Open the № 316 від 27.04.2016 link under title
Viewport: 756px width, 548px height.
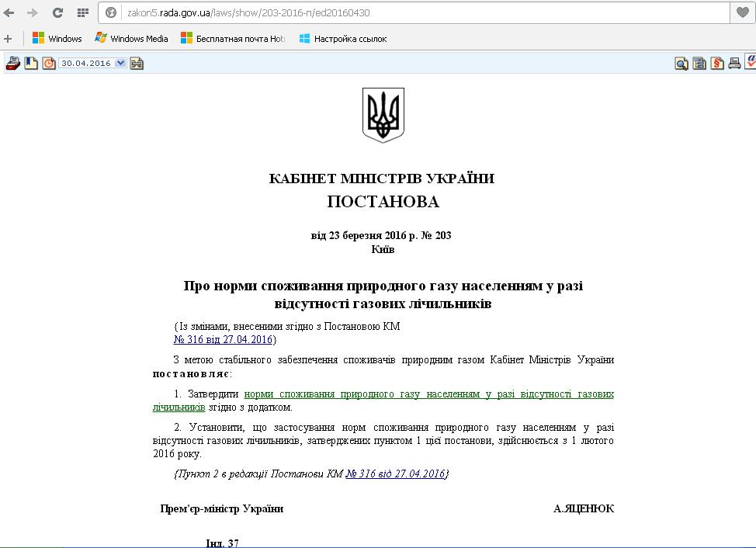click(223, 339)
